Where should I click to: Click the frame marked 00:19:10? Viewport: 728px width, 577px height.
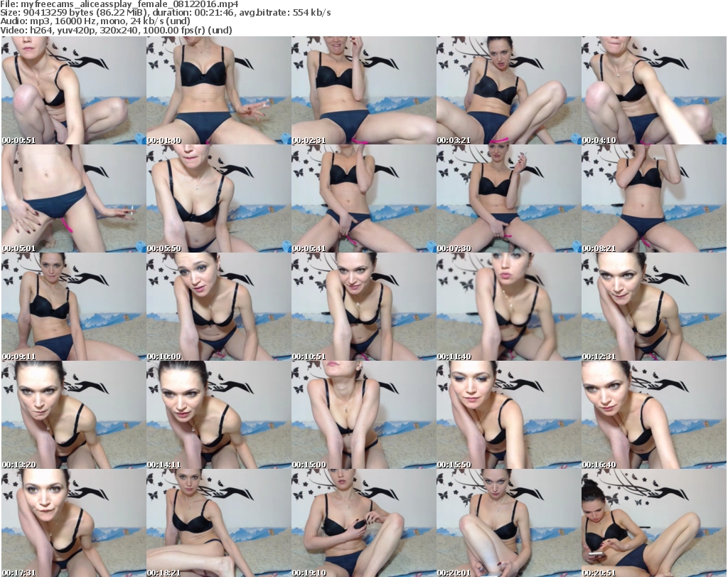[x=363, y=523]
